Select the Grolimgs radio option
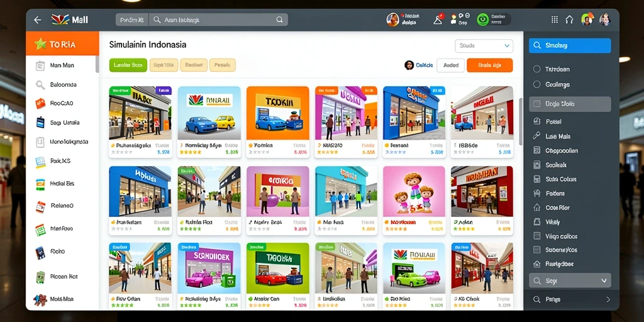This screenshot has width=644, height=322. point(536,85)
